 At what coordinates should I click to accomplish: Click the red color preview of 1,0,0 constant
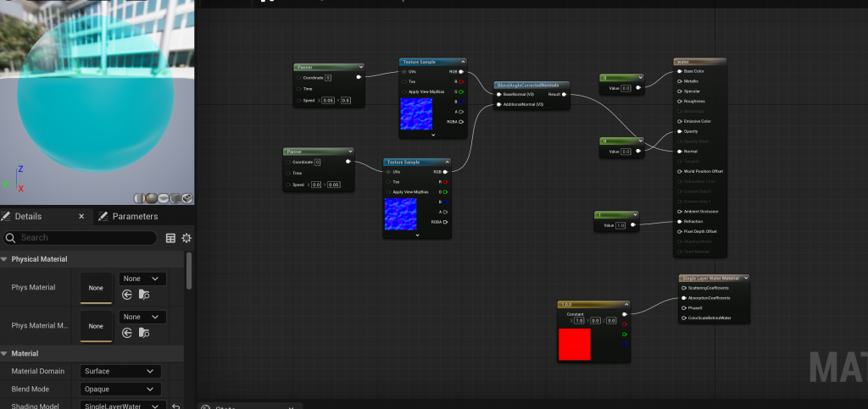tap(574, 345)
